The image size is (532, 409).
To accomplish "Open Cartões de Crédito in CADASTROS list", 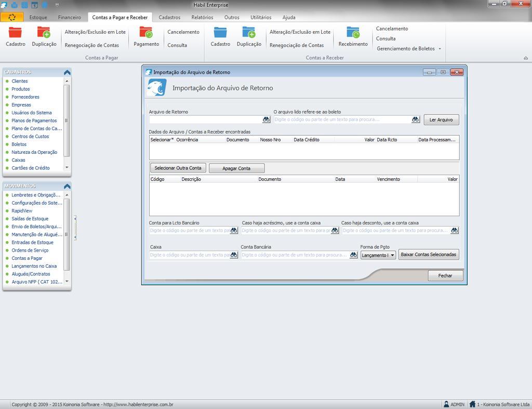I will 31,168.
